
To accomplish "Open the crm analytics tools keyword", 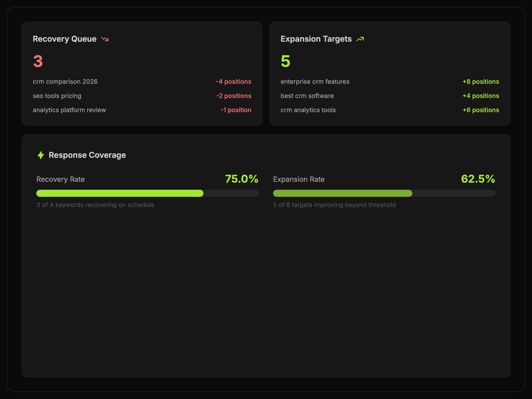I will (308, 110).
